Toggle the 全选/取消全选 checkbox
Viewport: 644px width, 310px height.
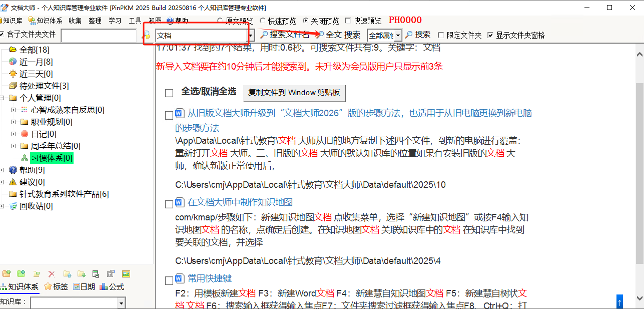tap(169, 93)
